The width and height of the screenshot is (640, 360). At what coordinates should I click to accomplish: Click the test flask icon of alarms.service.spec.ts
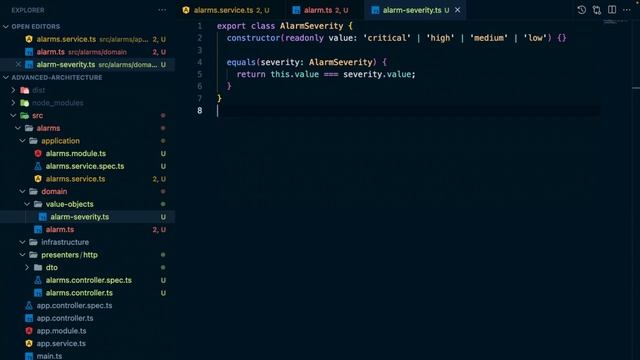tap(38, 166)
